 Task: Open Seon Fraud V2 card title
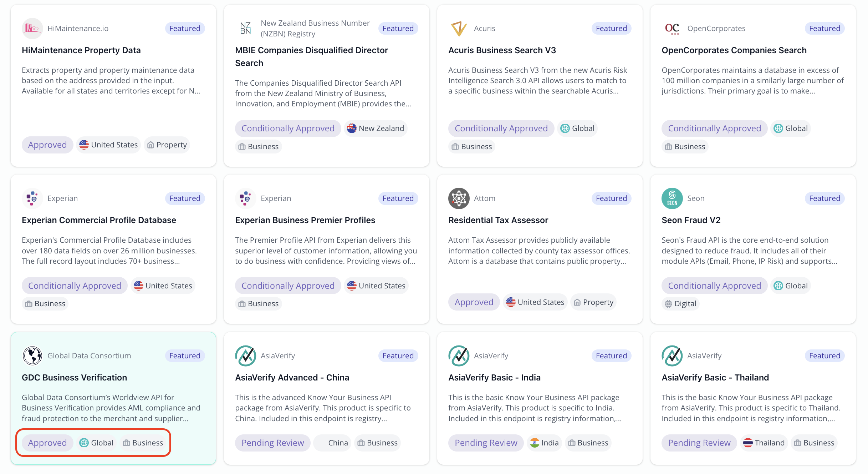pyautogui.click(x=691, y=220)
